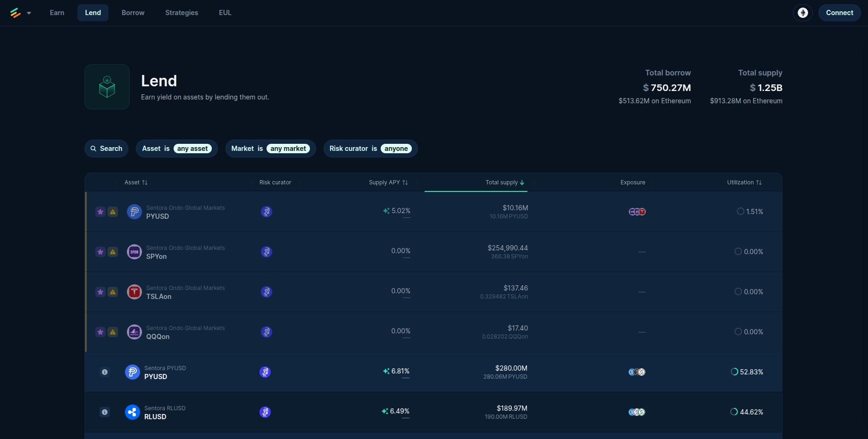The width and height of the screenshot is (868, 439).
Task: Open the "any market" filter dropdown
Action: click(x=288, y=149)
